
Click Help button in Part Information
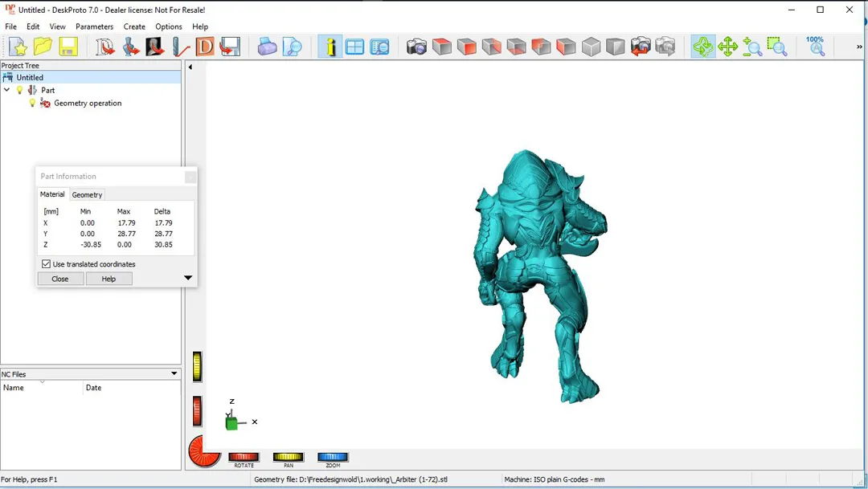[109, 279]
